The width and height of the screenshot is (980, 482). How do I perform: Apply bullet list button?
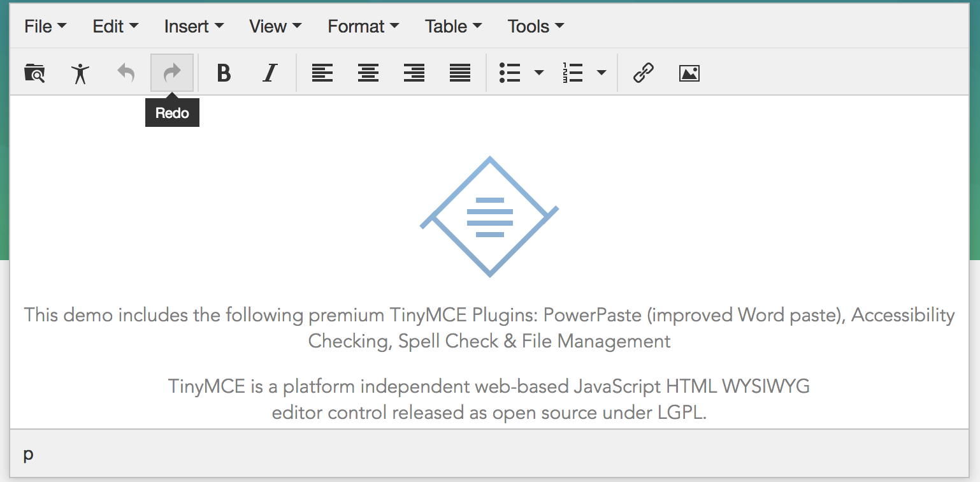click(x=510, y=73)
